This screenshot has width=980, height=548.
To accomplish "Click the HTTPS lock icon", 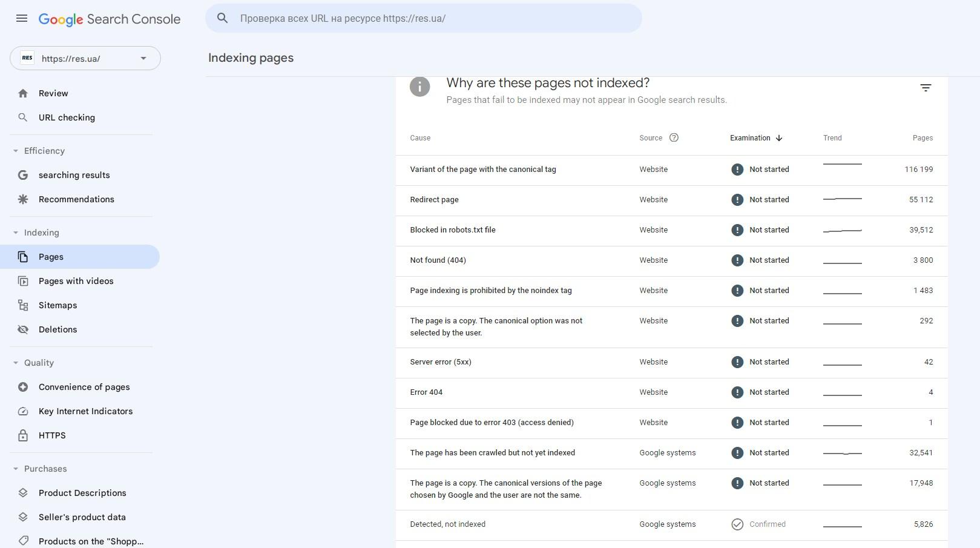I will (23, 435).
